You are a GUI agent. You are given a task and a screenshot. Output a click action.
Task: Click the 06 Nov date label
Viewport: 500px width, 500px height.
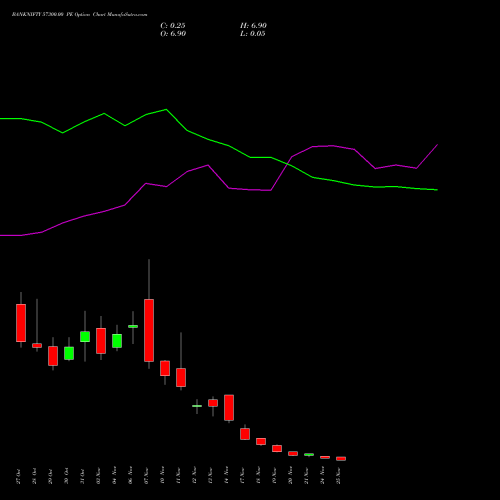130,476
